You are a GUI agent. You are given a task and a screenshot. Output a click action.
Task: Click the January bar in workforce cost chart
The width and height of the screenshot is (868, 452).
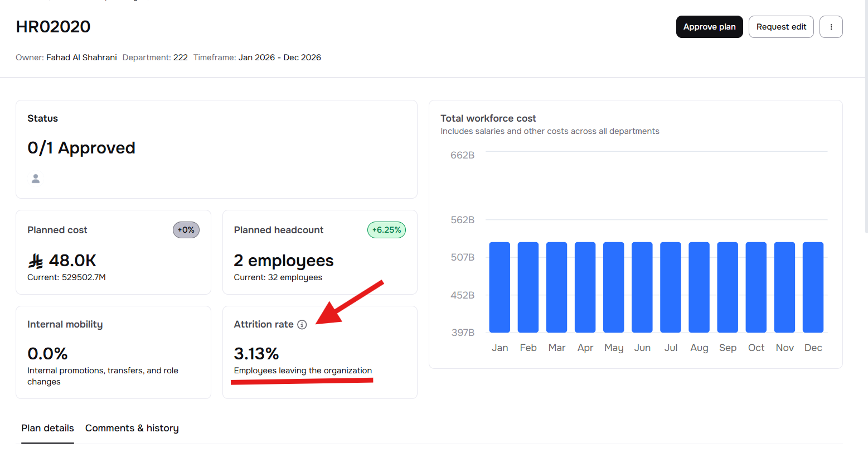(x=500, y=287)
